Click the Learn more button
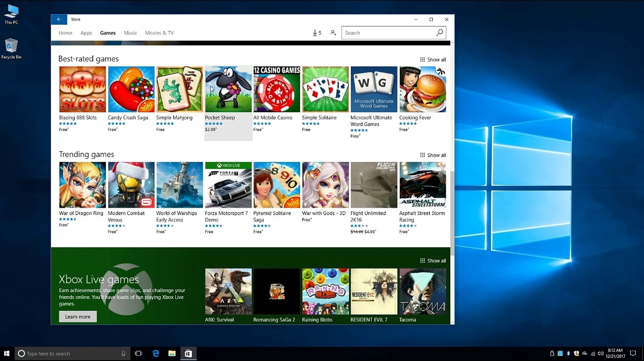The image size is (644, 361). click(x=78, y=316)
